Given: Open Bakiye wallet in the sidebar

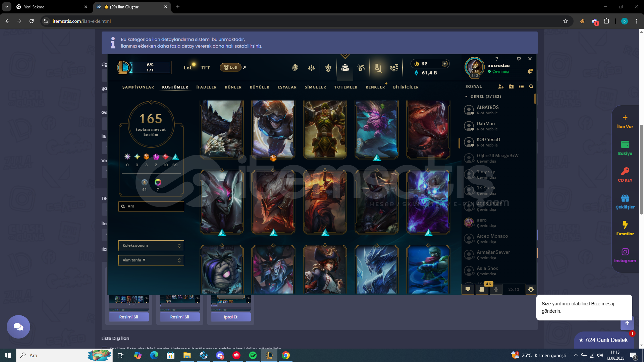Looking at the screenshot, I should (625, 148).
